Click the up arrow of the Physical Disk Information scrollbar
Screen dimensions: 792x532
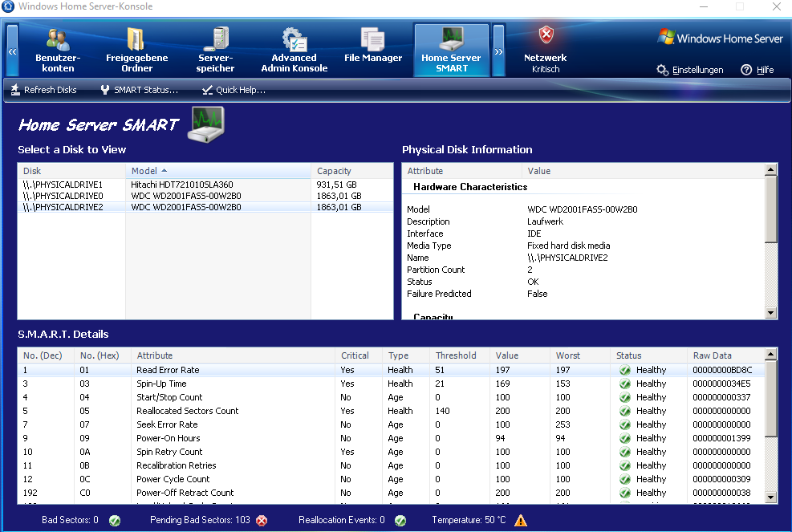pos(771,169)
